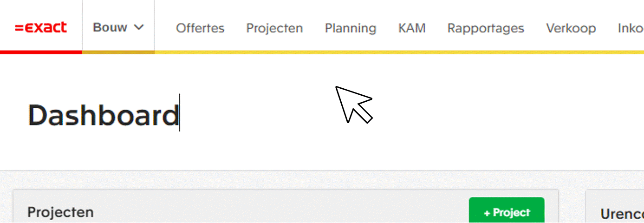The width and height of the screenshot is (644, 223).
Task: Expand the chevron next to Bouw
Action: (x=138, y=27)
